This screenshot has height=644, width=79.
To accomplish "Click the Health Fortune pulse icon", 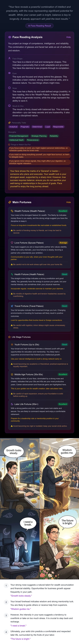I will [x=12, y=274].
